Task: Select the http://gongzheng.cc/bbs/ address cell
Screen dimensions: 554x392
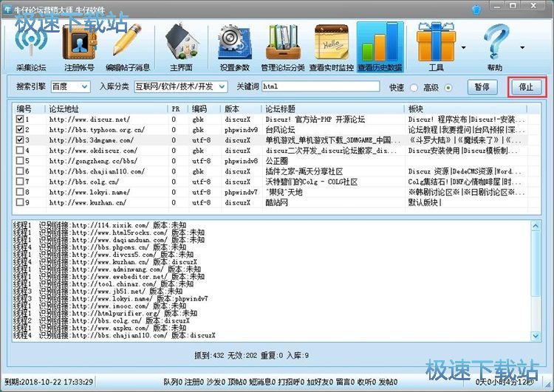Action: point(93,161)
